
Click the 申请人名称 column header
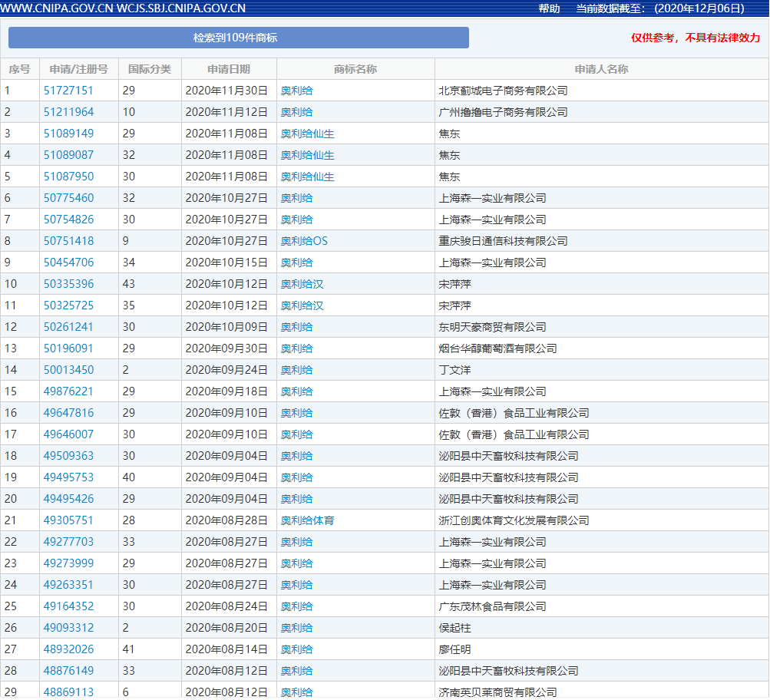(600, 68)
